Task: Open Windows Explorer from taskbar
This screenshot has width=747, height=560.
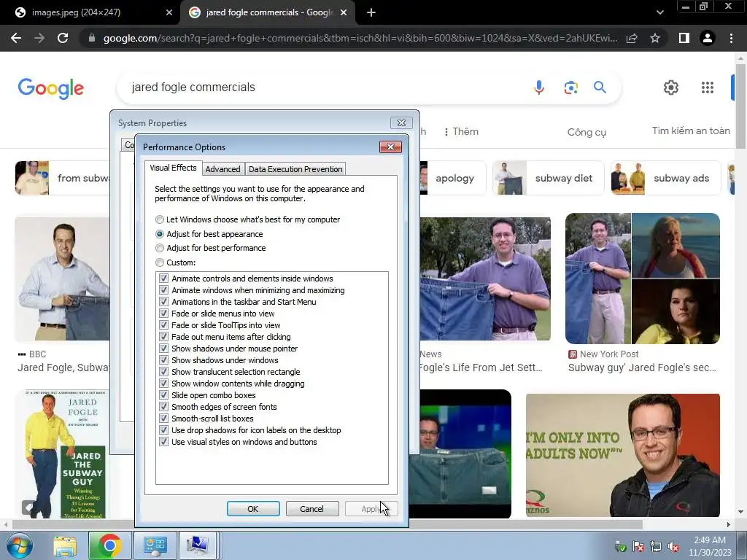Action: point(65,545)
